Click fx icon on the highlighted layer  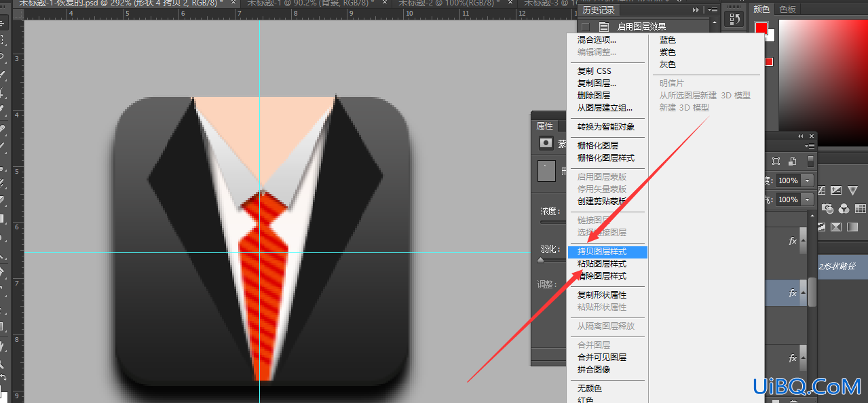point(792,294)
